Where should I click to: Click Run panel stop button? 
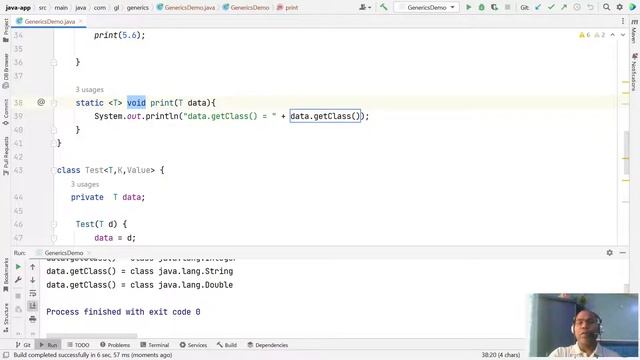[18, 296]
